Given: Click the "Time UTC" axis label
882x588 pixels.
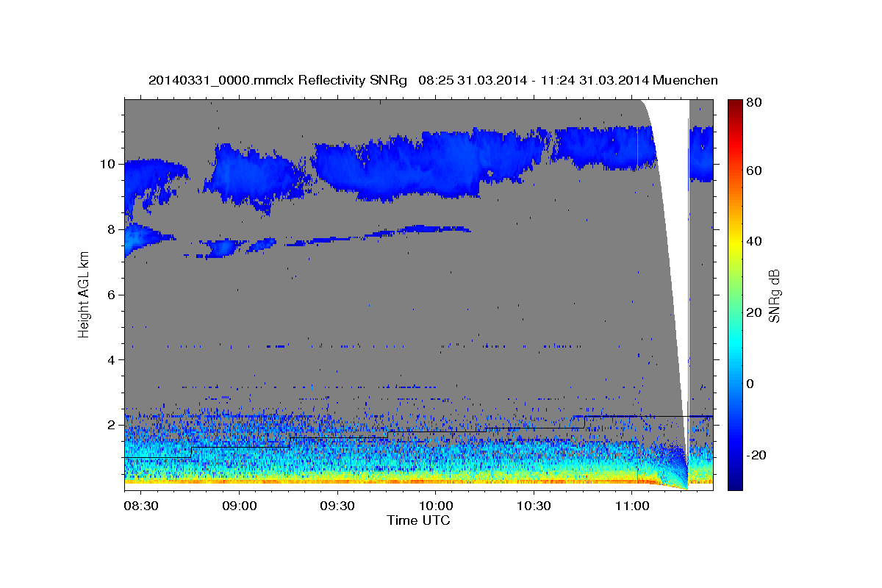Looking at the screenshot, I should pos(418,520).
